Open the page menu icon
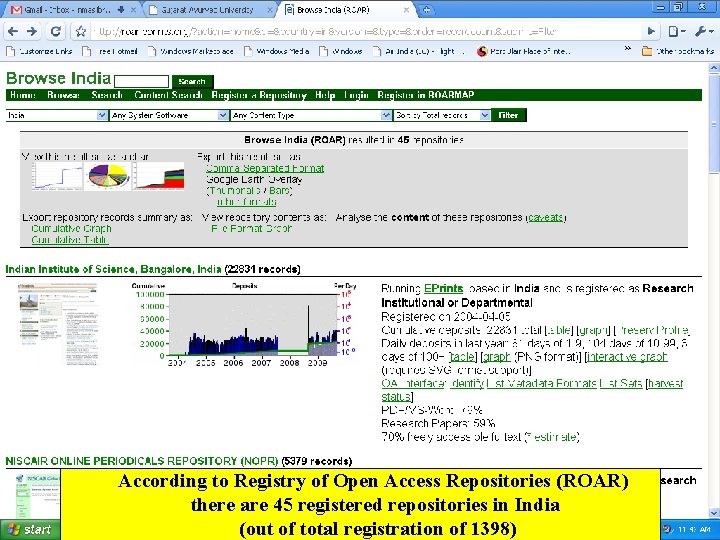Image resolution: width=720 pixels, height=540 pixels. (676, 31)
